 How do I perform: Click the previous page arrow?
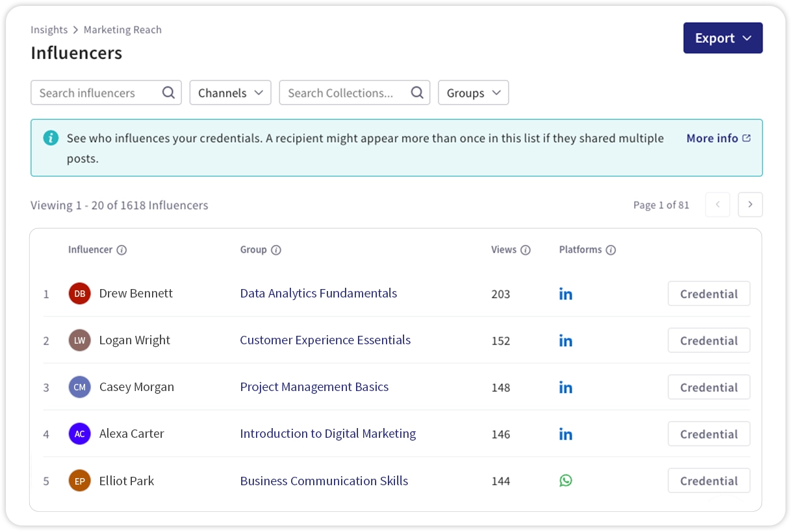718,205
